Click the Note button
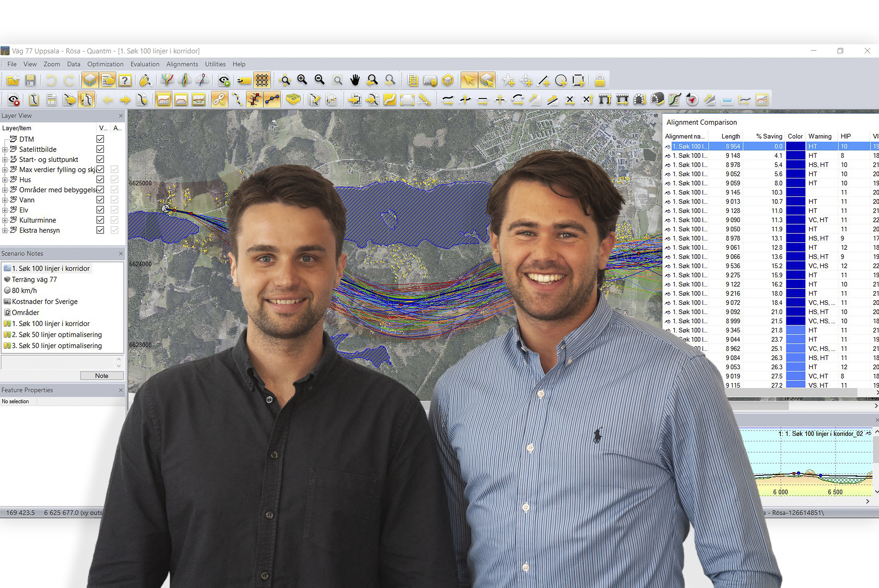The height and width of the screenshot is (588, 879). pyautogui.click(x=102, y=375)
